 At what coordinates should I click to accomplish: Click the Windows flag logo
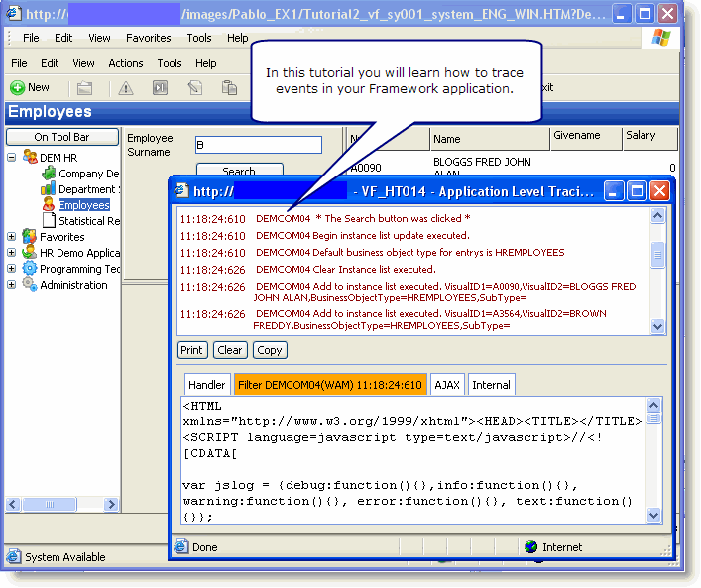660,38
